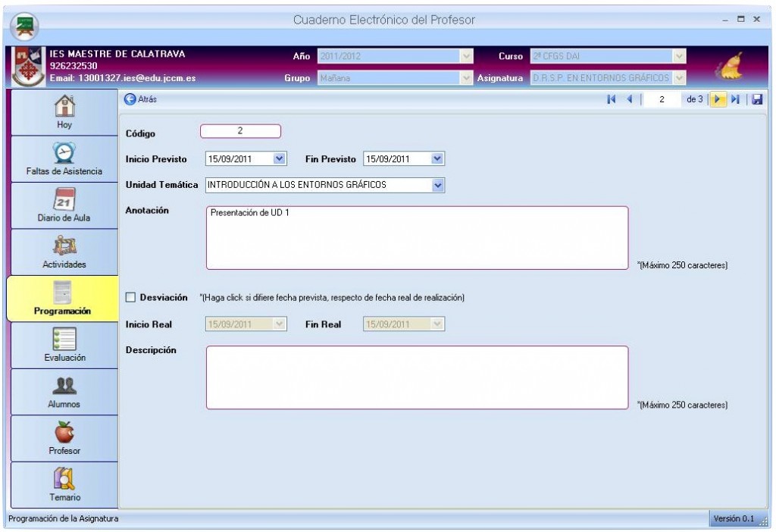Save the record with the floppy icon

pyautogui.click(x=757, y=99)
